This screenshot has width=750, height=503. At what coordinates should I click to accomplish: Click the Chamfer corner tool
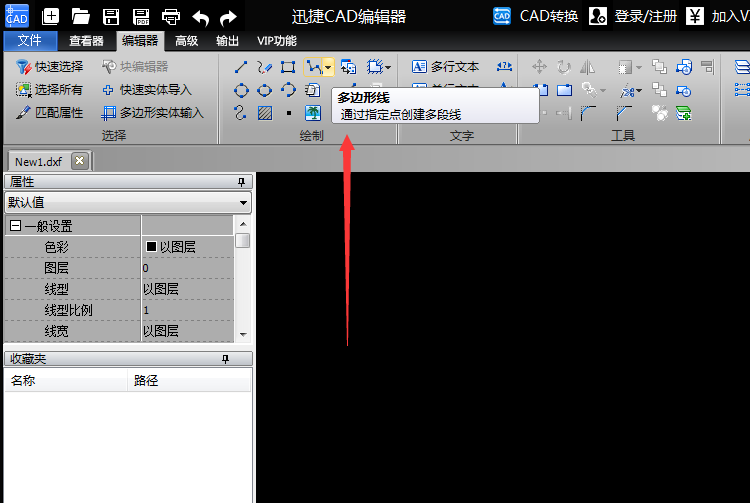point(624,113)
